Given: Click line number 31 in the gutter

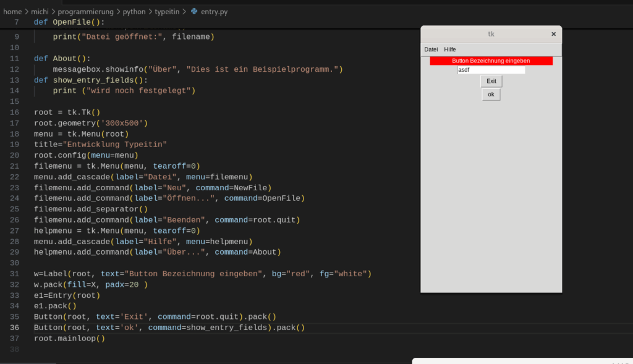Looking at the screenshot, I should [x=15, y=274].
